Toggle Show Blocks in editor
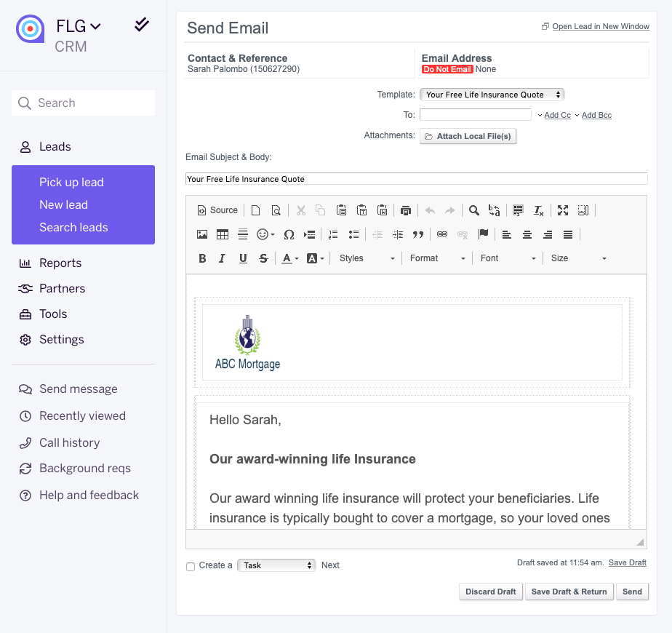 point(583,210)
